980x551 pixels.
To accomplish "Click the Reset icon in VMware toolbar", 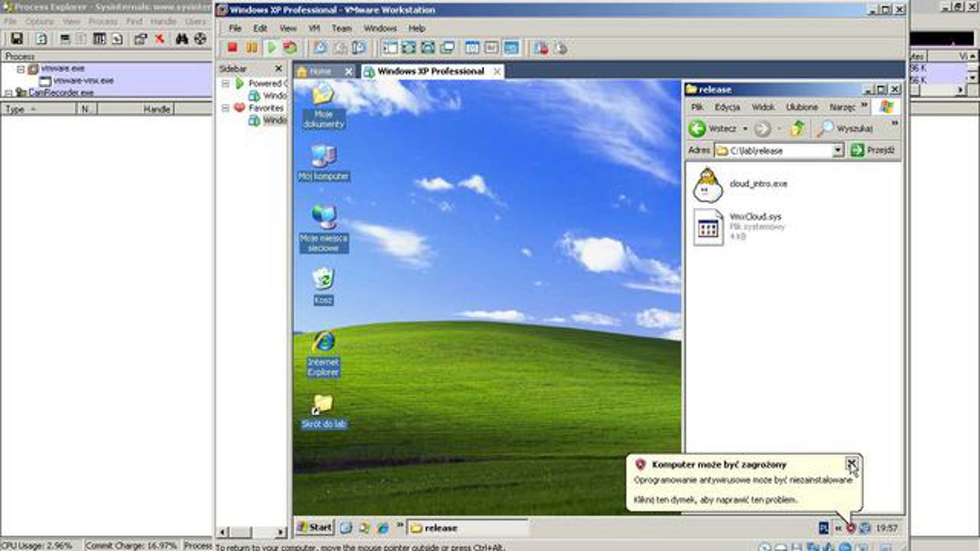I will (290, 48).
